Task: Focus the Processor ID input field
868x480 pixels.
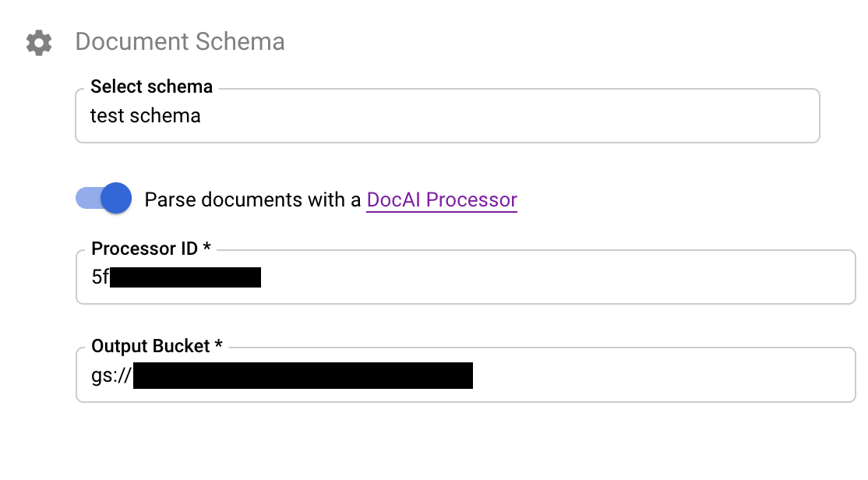Action: point(465,277)
